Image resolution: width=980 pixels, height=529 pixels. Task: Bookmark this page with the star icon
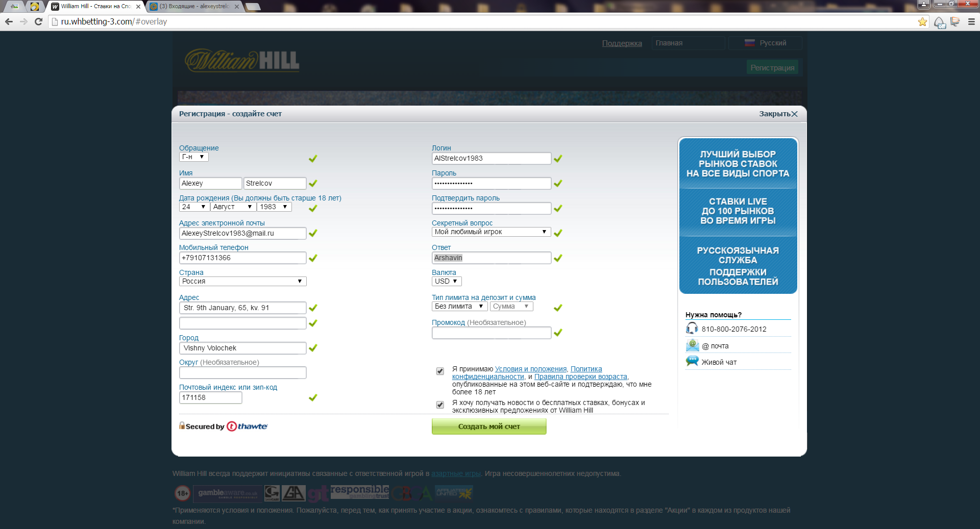[922, 22]
